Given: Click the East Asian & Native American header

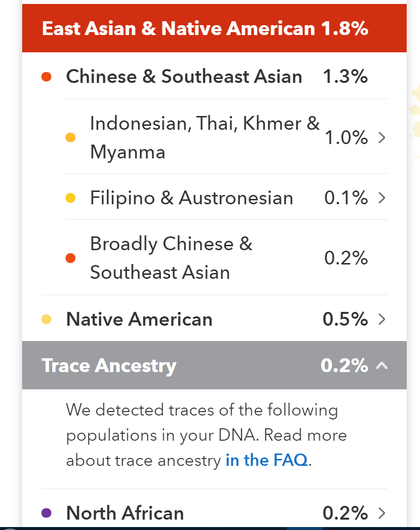Looking at the screenshot, I should [x=205, y=28].
